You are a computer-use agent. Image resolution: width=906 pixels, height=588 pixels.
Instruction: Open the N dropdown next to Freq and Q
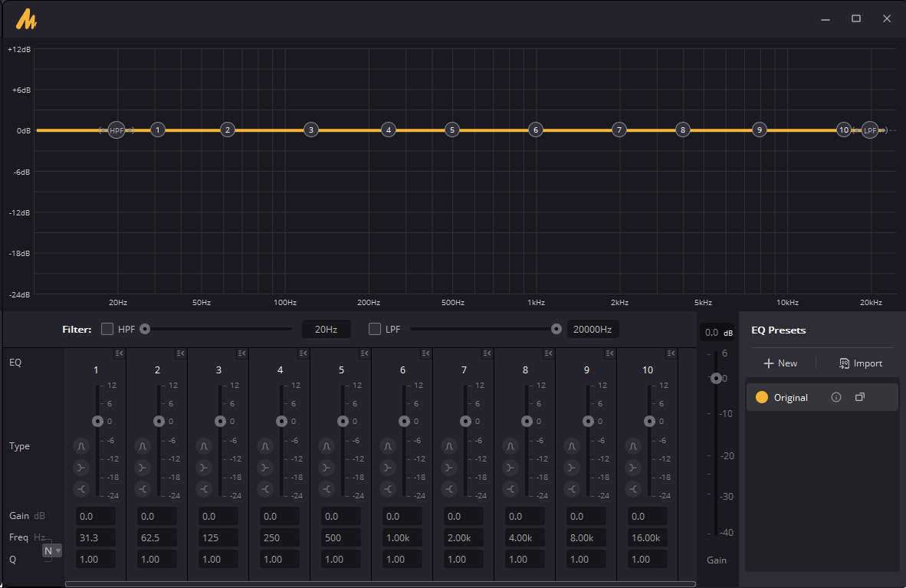point(52,550)
